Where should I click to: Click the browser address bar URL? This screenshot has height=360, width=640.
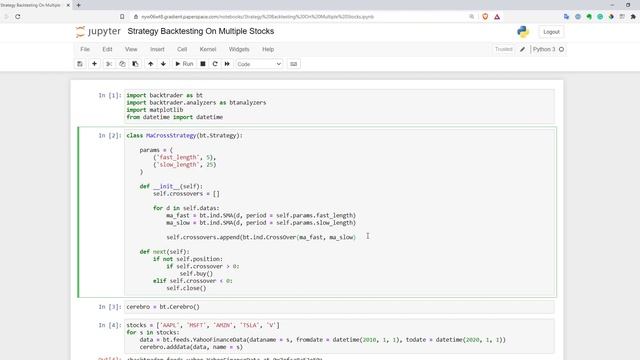pos(258,17)
